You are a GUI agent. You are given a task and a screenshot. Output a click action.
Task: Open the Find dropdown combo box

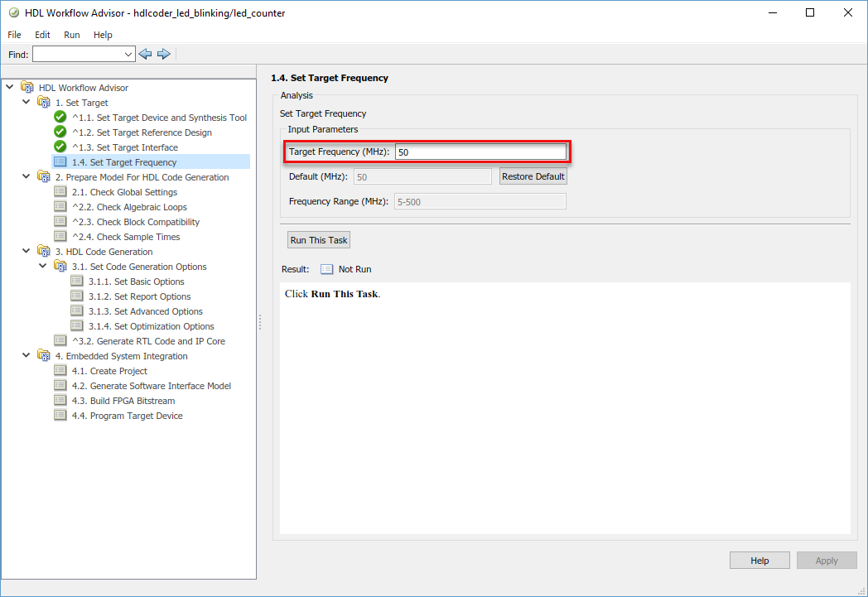[x=128, y=55]
